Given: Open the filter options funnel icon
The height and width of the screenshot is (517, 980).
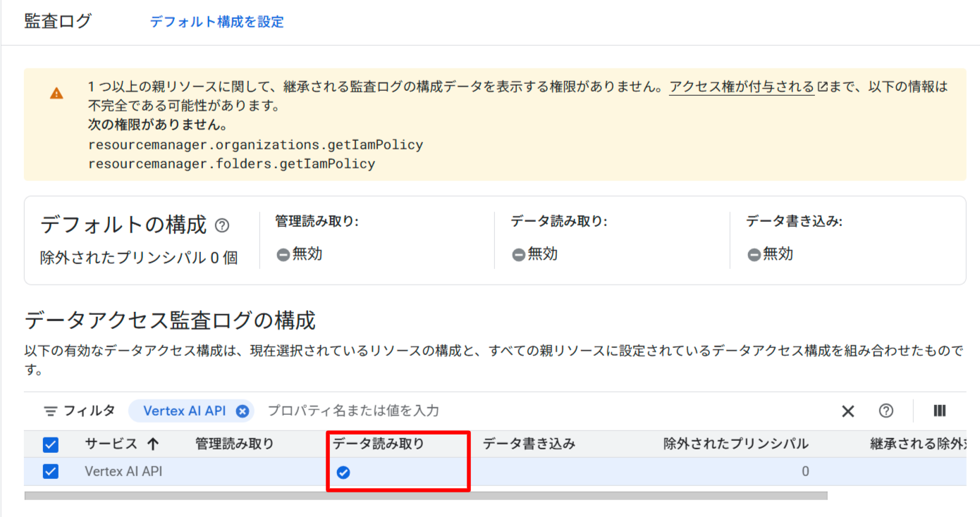Looking at the screenshot, I should [x=51, y=411].
